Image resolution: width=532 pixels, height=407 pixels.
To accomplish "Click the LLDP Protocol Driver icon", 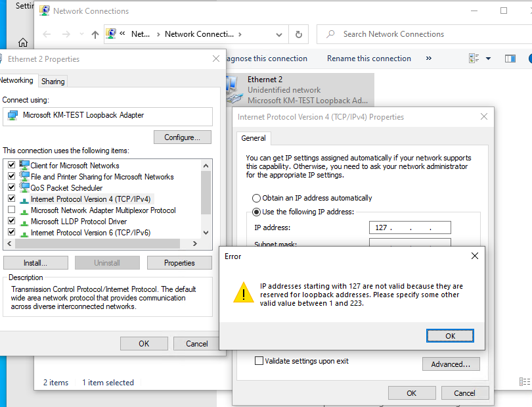I will click(24, 223).
